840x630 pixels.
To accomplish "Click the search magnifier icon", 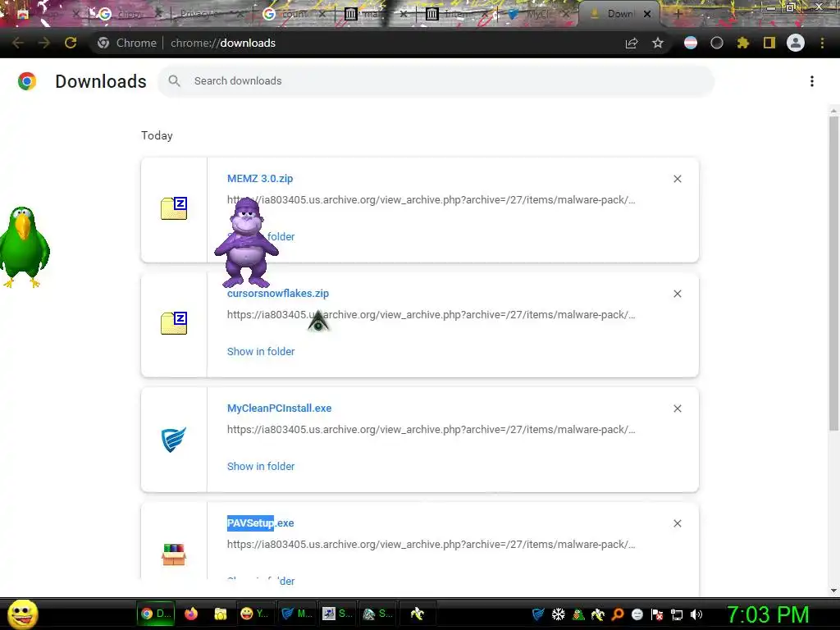I will pyautogui.click(x=174, y=81).
